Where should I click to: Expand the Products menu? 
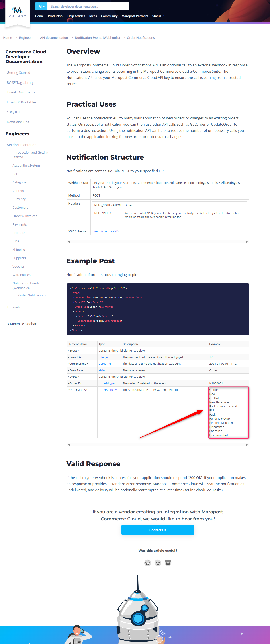[x=56, y=16]
